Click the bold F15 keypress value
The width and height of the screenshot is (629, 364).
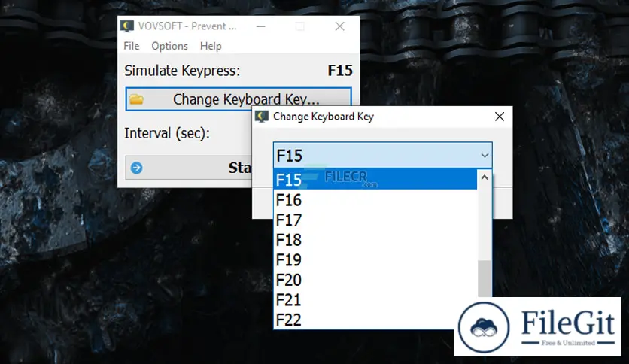[x=340, y=71]
